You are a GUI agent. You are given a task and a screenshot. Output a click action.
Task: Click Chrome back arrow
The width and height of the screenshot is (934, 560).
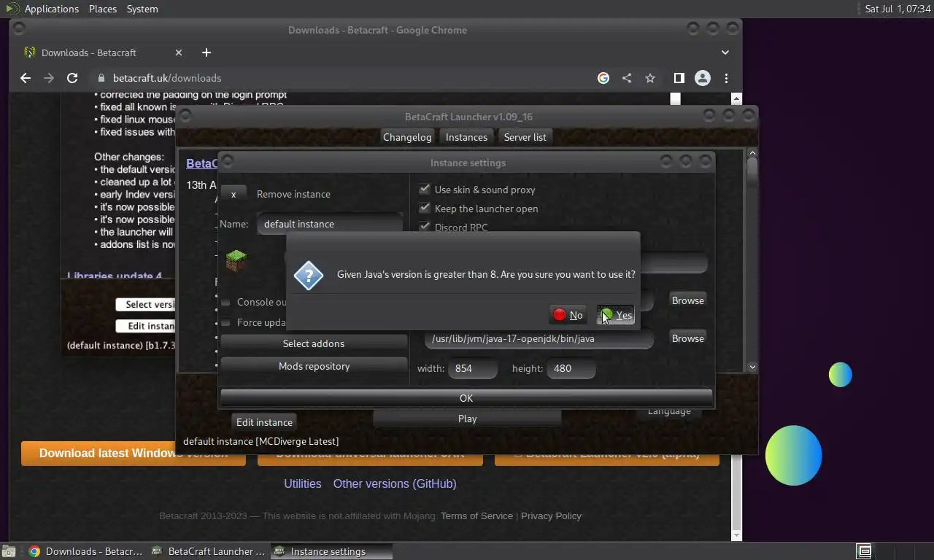pos(26,78)
